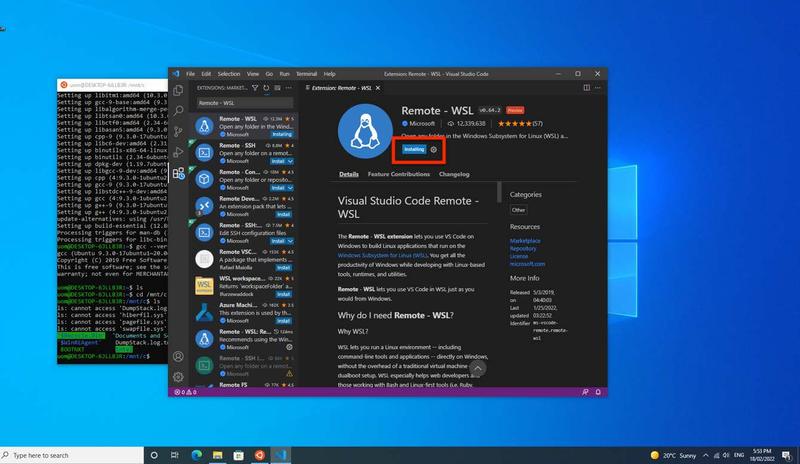Click the Windows Subsystem for Linux link
800x464 pixels.
[x=382, y=255]
